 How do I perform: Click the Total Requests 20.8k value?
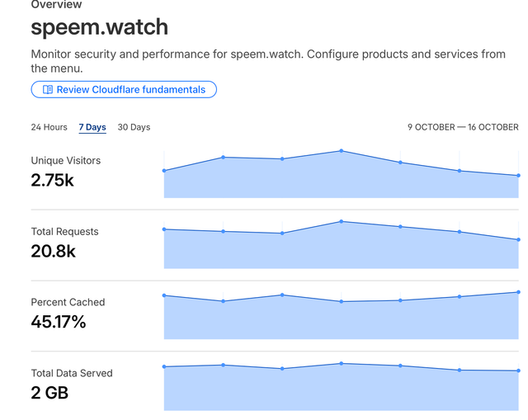pos(53,251)
